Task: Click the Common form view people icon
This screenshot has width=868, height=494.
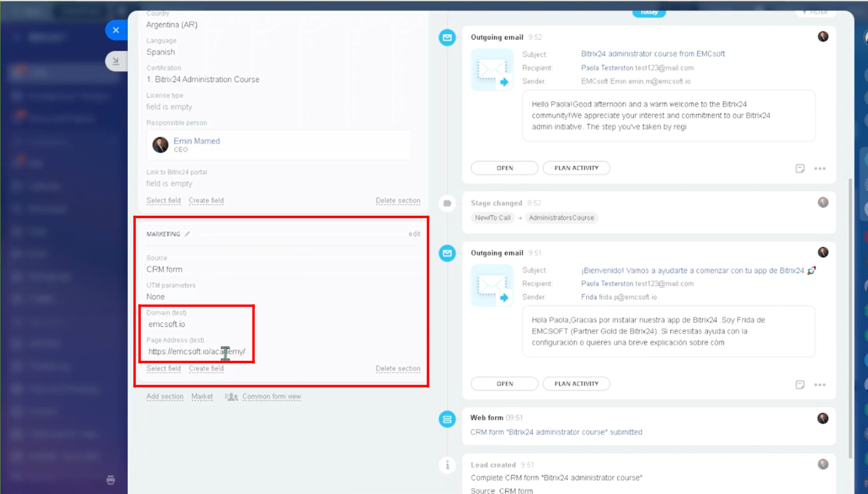Action: tap(231, 397)
